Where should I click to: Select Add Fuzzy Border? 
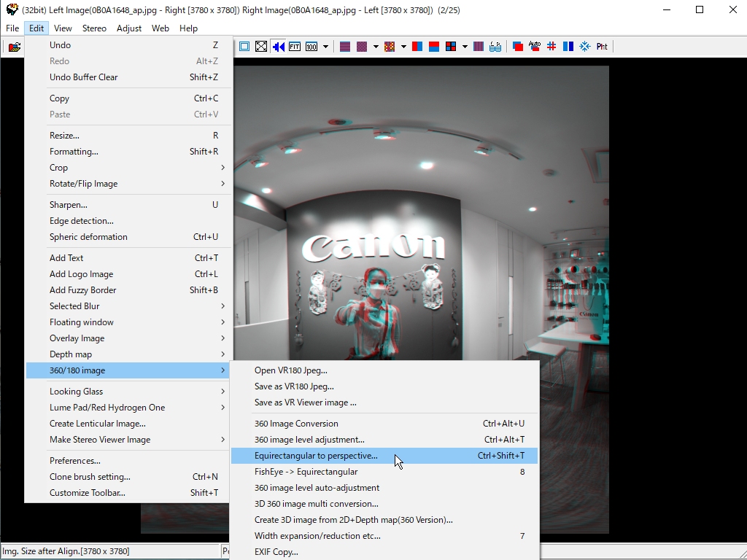(x=128, y=290)
